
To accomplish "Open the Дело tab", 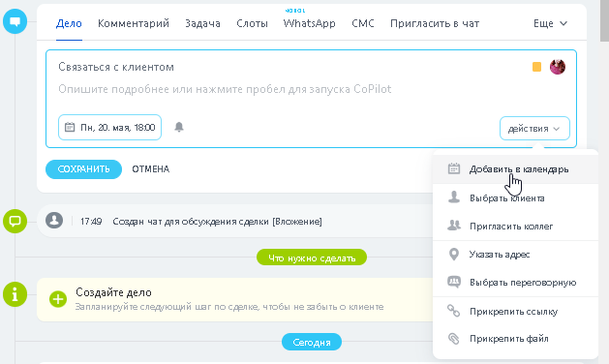I will 69,23.
